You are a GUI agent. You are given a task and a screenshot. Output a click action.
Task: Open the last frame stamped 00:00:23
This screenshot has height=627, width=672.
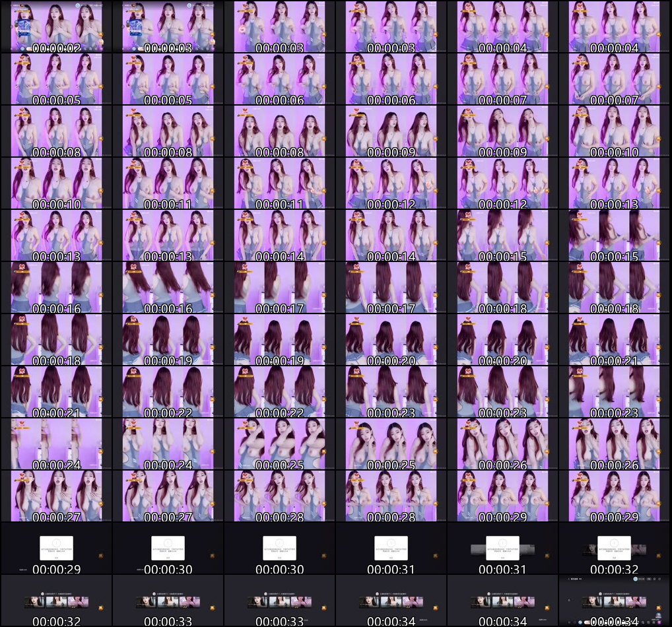click(615, 391)
